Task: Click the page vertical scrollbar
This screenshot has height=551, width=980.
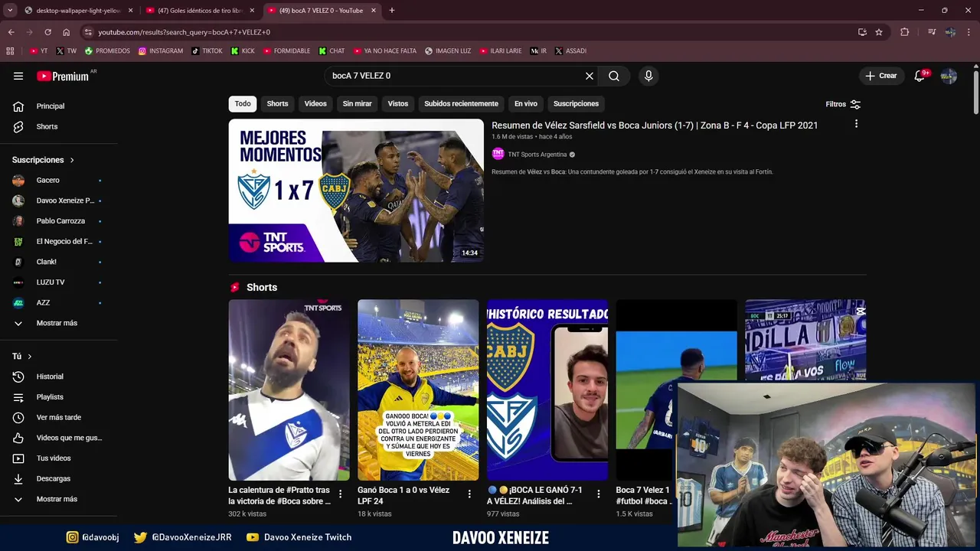Action: [x=975, y=92]
